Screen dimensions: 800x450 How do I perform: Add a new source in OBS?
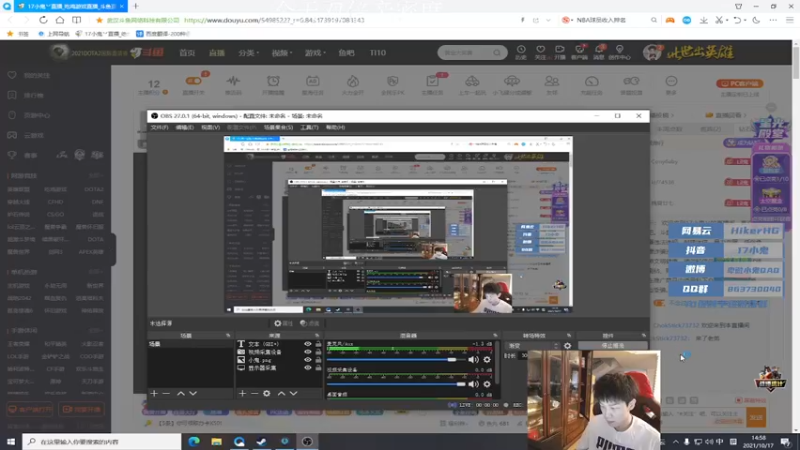point(242,393)
